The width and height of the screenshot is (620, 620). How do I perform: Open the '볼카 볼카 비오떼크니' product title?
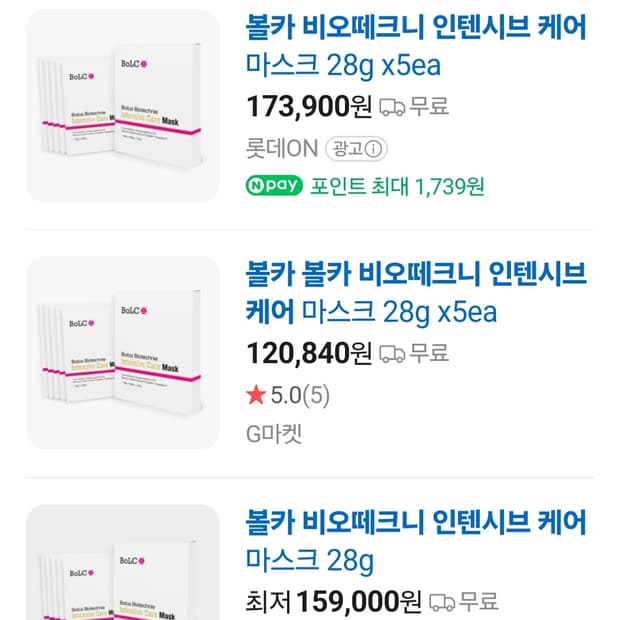(415, 291)
